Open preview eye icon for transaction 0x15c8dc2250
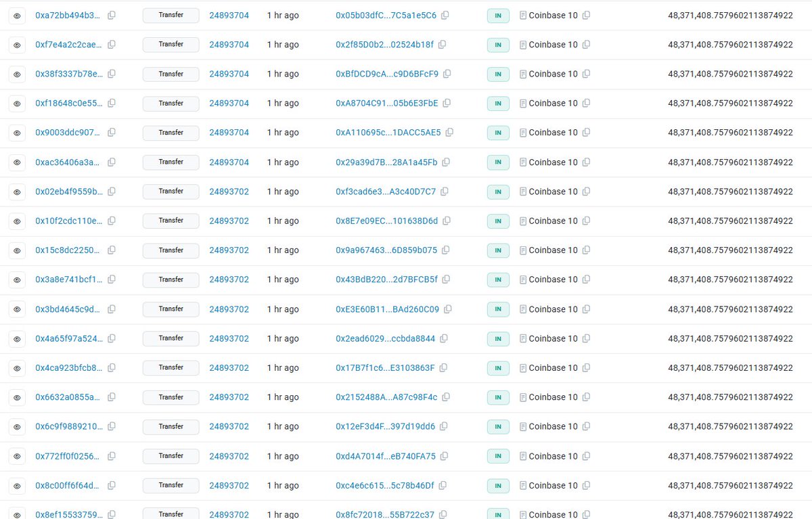 click(x=18, y=250)
